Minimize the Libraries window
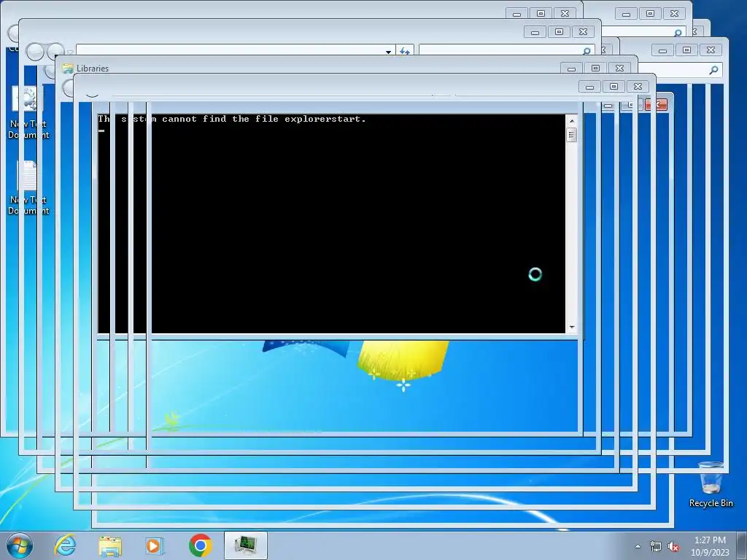The height and width of the screenshot is (560, 747). pos(571,68)
